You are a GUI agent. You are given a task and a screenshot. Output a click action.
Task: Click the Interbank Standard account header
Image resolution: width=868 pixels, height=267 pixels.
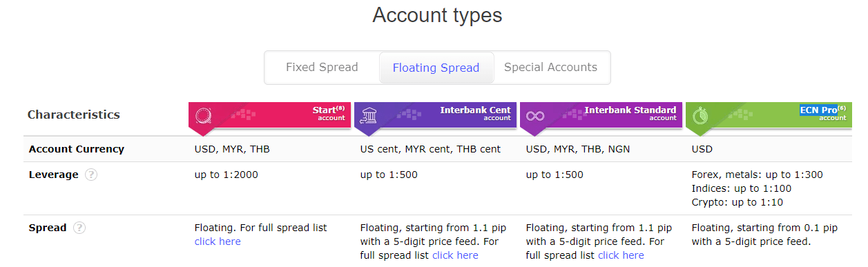tap(601, 115)
